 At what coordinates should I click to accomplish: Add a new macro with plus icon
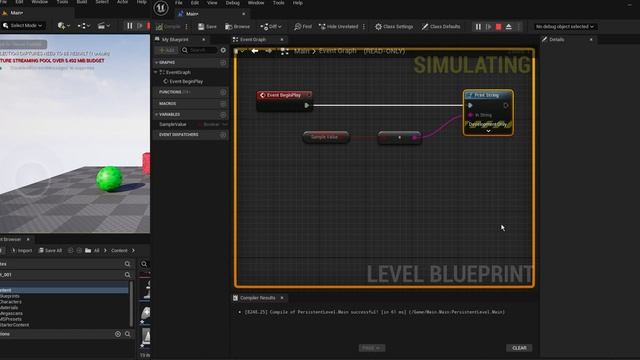pyautogui.click(x=223, y=104)
